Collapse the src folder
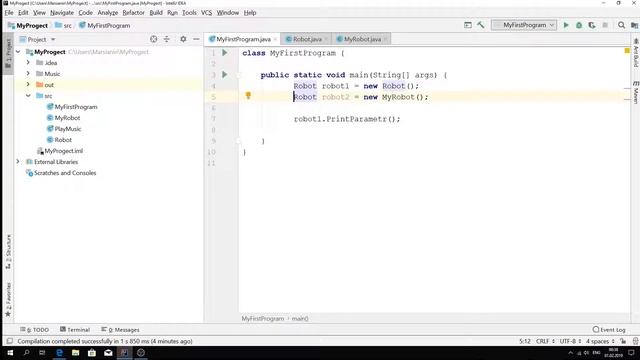The width and height of the screenshot is (640, 360). click(28, 96)
